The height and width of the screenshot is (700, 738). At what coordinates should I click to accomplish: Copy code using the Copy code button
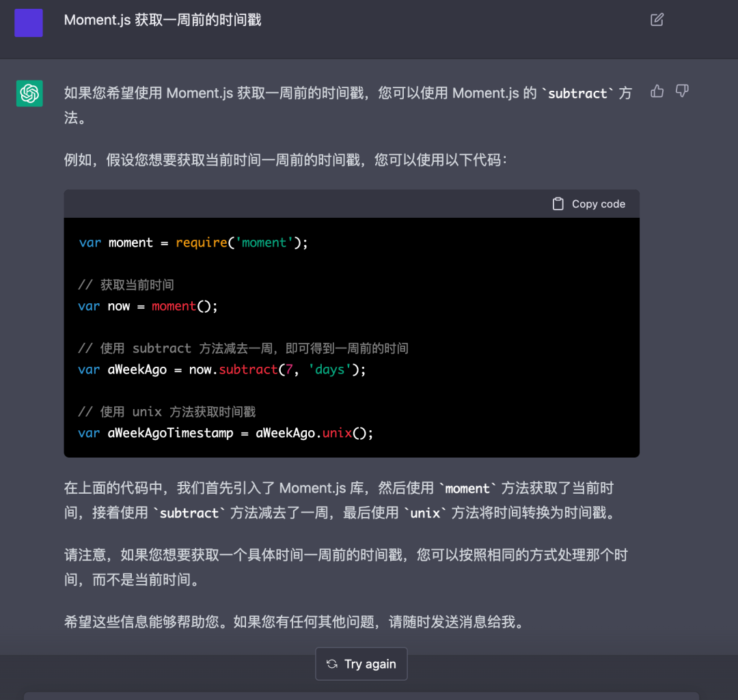(x=589, y=204)
